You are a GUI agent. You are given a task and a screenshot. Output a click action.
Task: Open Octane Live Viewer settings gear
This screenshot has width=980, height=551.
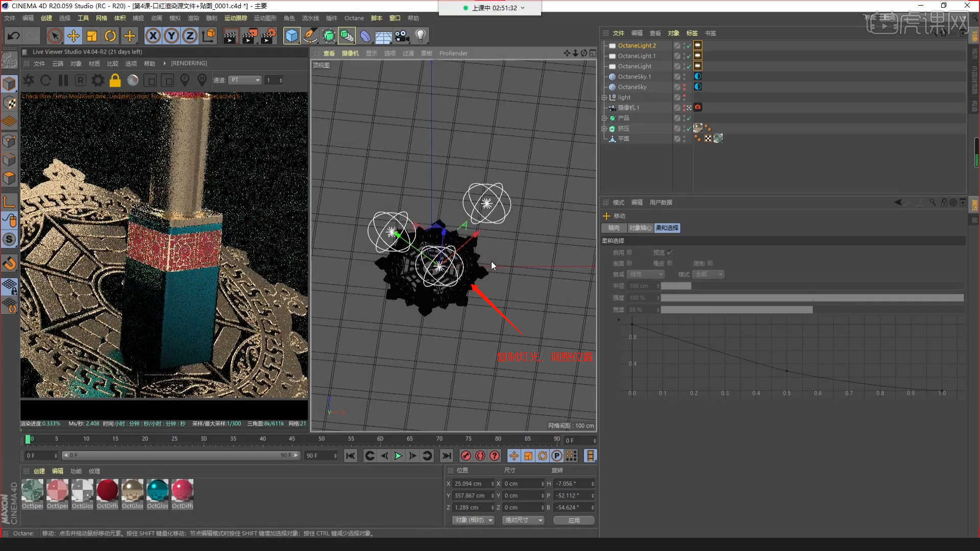[x=98, y=80]
